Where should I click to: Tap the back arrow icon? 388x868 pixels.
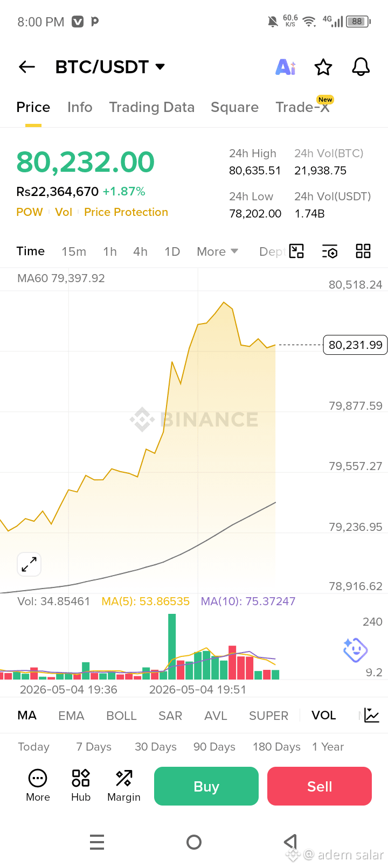26,67
